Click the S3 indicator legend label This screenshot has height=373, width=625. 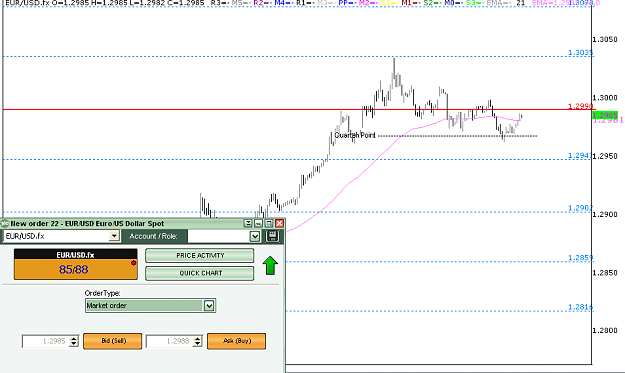471,3
